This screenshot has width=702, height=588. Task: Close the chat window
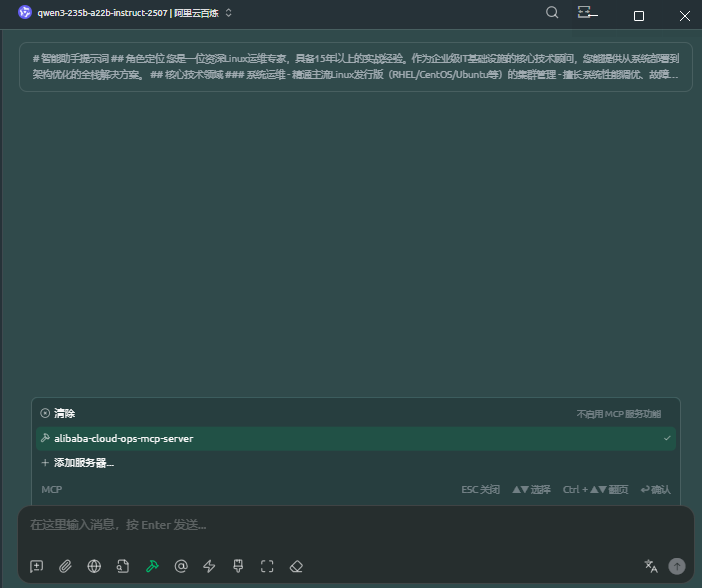pos(685,16)
